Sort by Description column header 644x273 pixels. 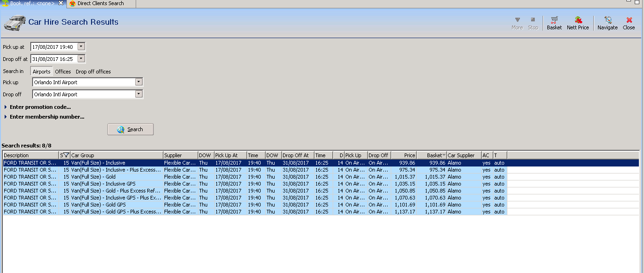coord(31,155)
